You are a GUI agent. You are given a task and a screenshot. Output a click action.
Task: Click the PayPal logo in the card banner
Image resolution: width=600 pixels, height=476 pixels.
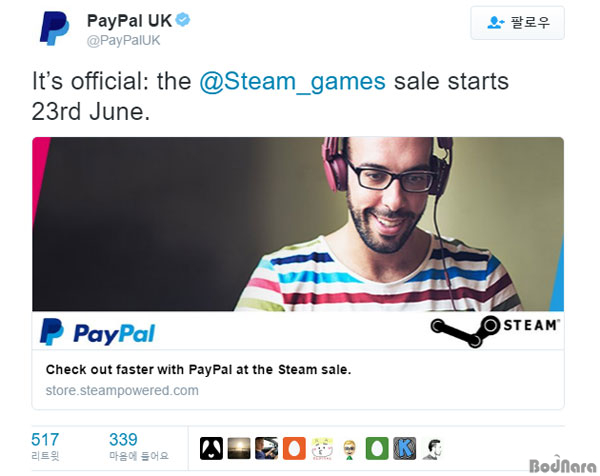coord(98,332)
